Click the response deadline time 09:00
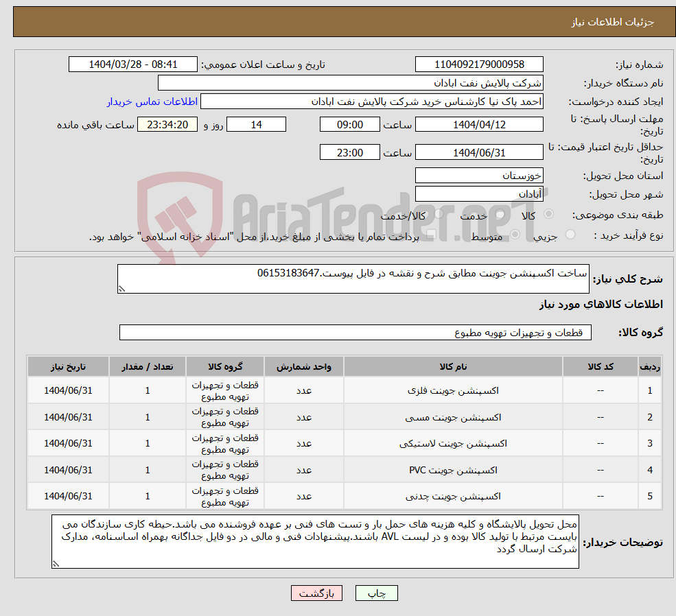Screen dimensions: 676x616 pyautogui.click(x=349, y=124)
